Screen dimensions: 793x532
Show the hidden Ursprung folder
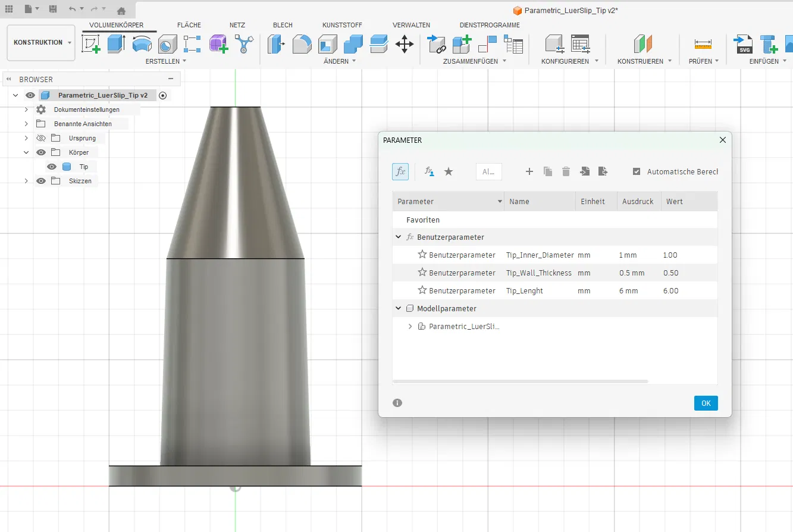(x=41, y=138)
